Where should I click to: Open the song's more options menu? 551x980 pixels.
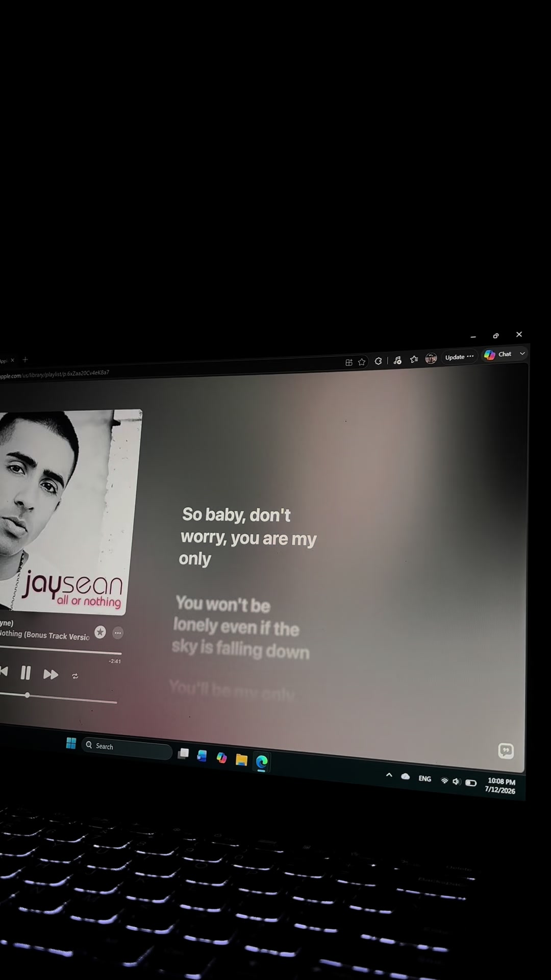coord(118,633)
